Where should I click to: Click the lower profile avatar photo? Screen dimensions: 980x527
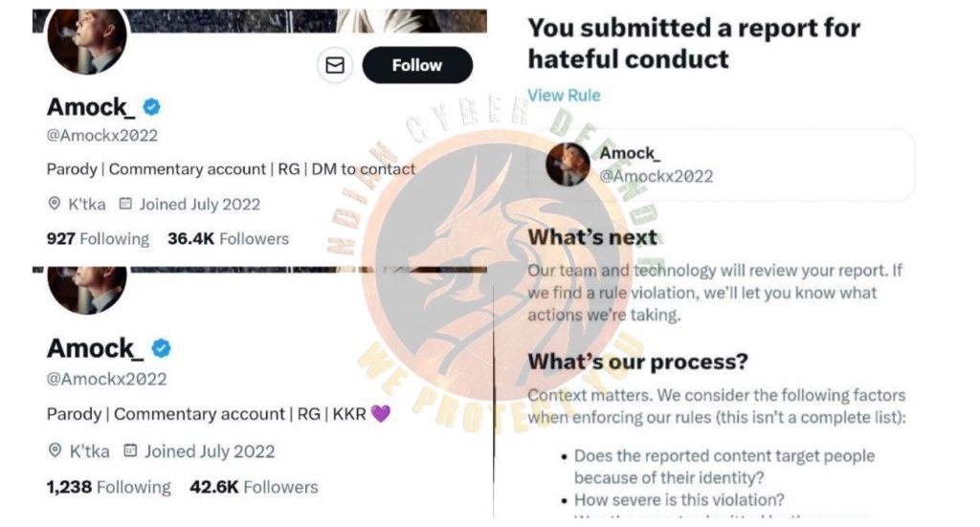(x=88, y=289)
